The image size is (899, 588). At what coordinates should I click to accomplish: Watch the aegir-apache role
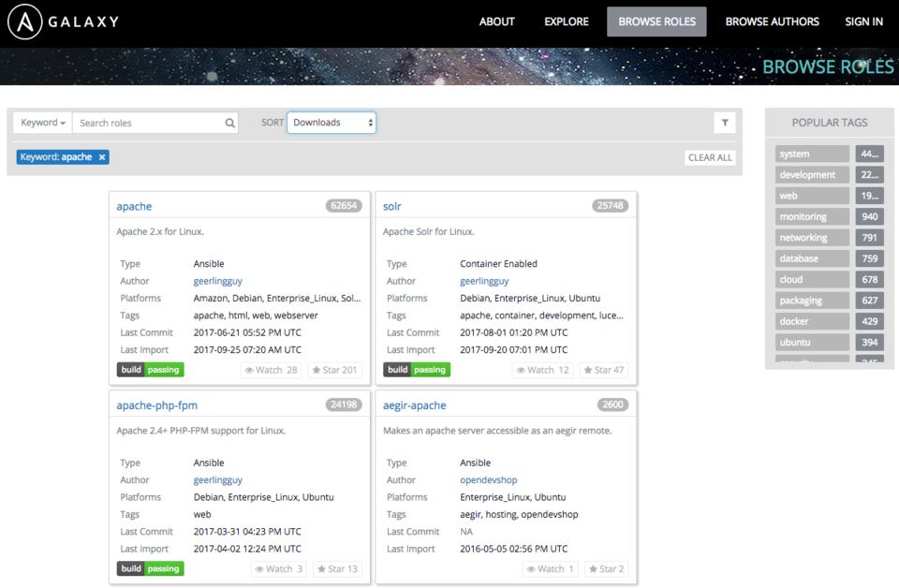tap(551, 569)
